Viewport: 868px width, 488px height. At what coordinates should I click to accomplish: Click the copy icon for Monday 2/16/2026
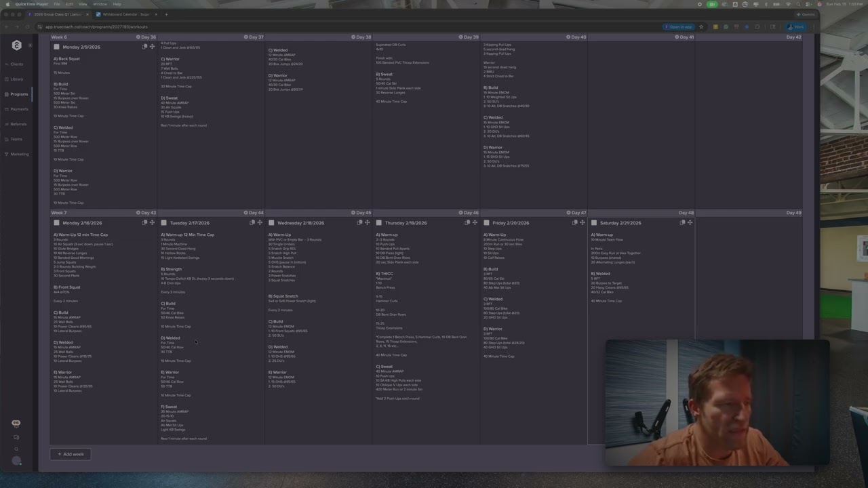coord(144,222)
